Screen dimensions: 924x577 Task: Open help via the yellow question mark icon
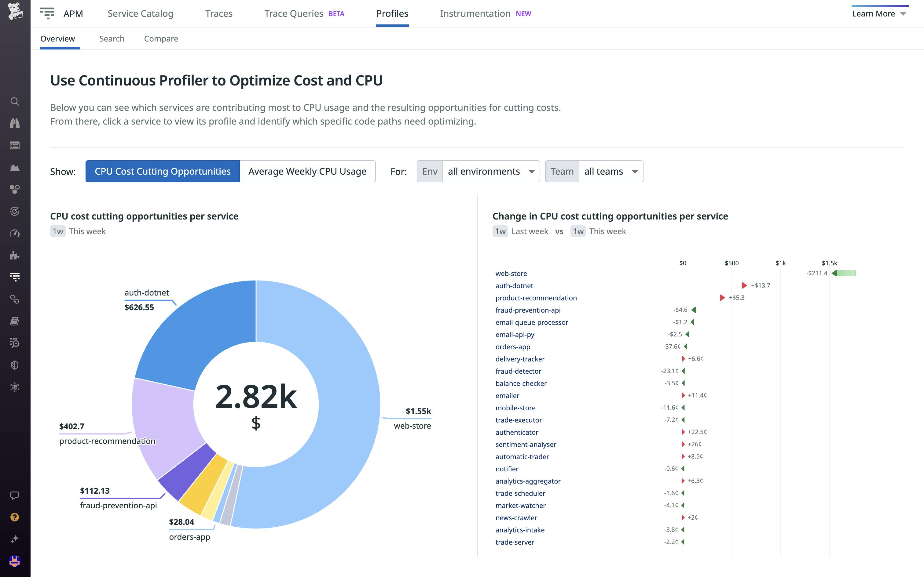pyautogui.click(x=14, y=518)
